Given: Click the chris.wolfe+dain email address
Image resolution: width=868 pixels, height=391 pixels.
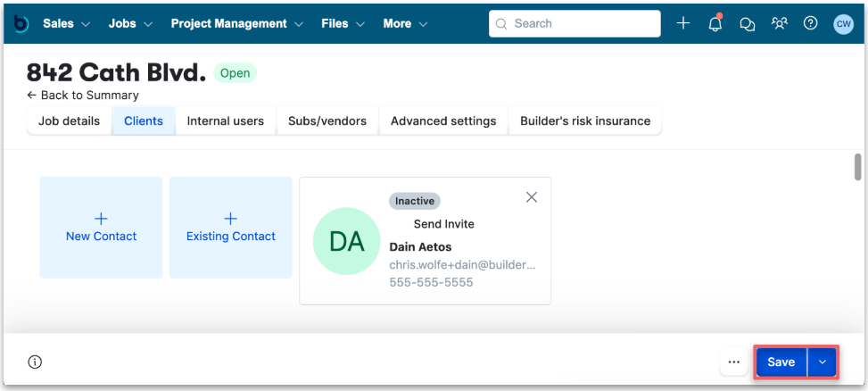Looking at the screenshot, I should (x=463, y=265).
